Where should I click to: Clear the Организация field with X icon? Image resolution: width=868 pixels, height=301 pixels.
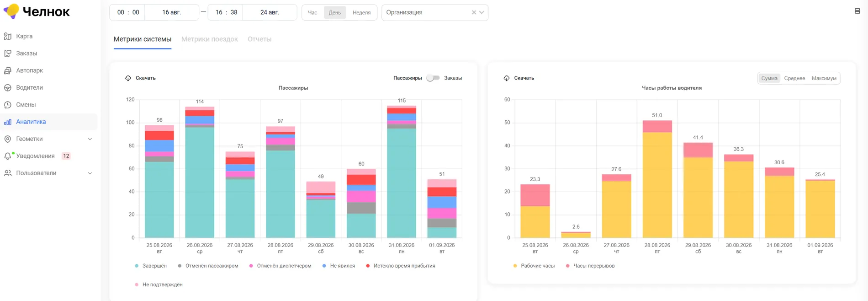474,12
